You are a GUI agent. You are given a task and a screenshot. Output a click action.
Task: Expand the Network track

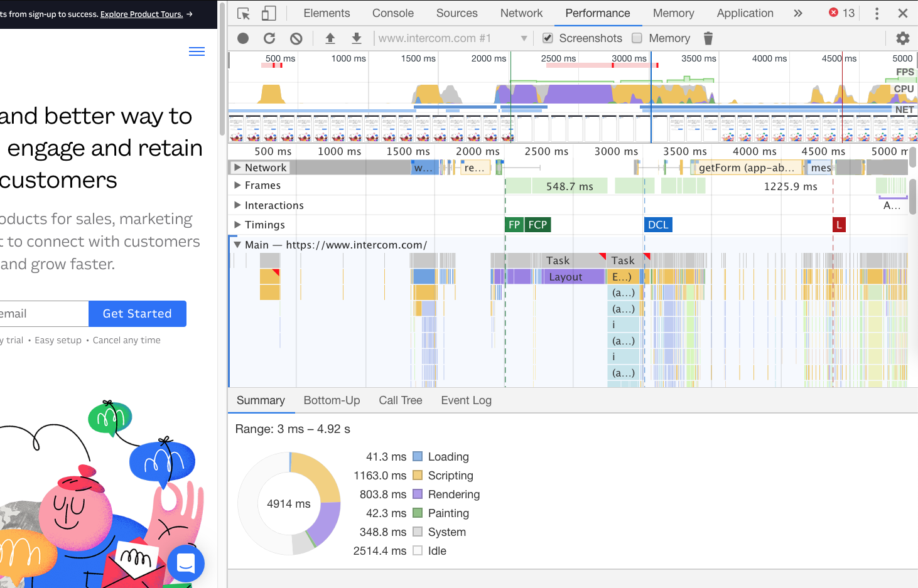[x=237, y=168]
